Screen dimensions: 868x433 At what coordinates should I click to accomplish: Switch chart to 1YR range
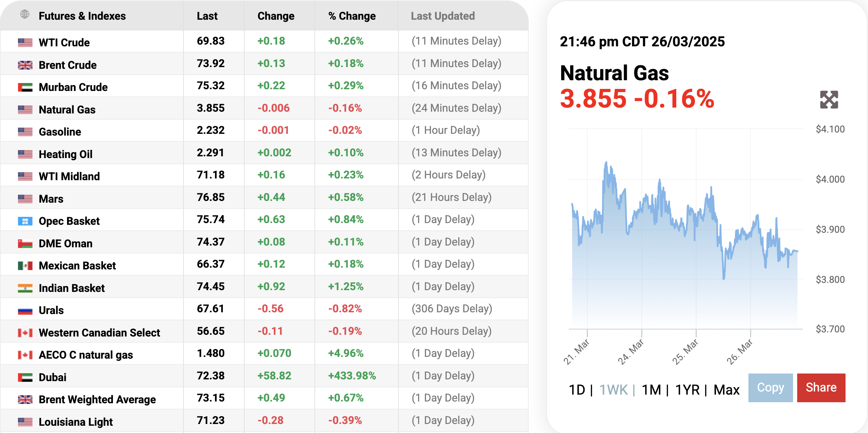point(687,390)
